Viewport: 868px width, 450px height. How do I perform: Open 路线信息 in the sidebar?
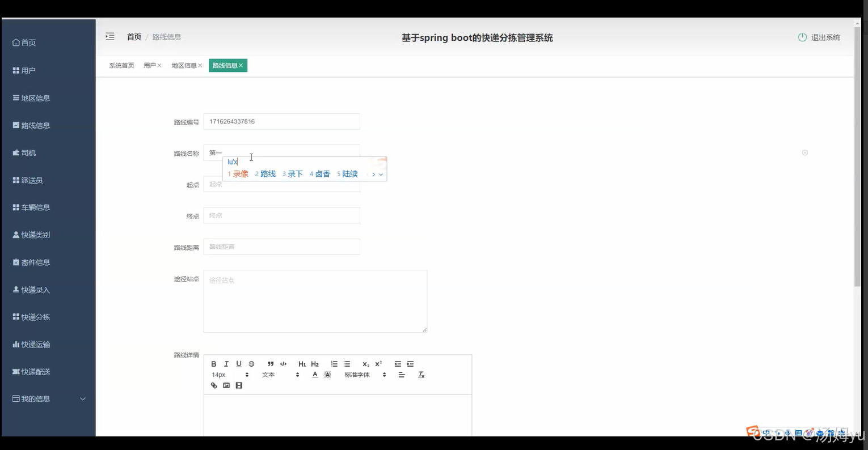click(x=48, y=125)
